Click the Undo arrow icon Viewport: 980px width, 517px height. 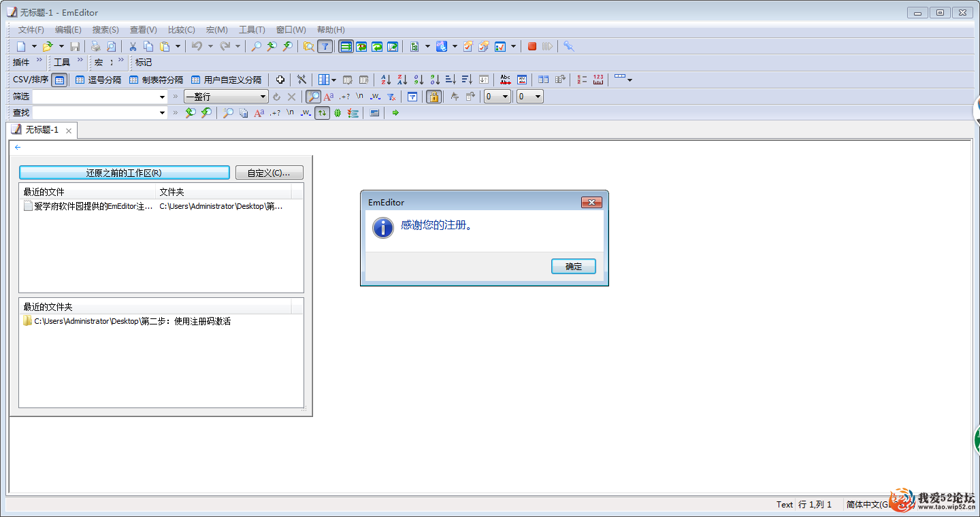197,46
